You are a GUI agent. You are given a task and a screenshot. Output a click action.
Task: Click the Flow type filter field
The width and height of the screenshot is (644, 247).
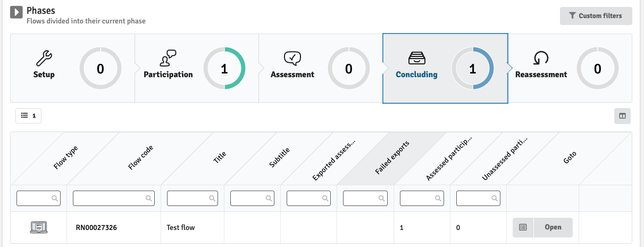coord(35,198)
